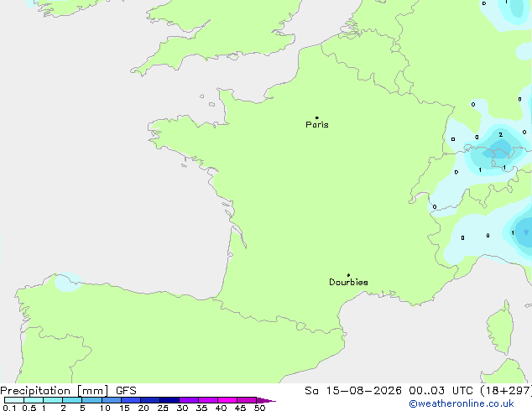Pick the legend swatch between 2 and 5
Viewport: 532px width, 411px height.
72,400
